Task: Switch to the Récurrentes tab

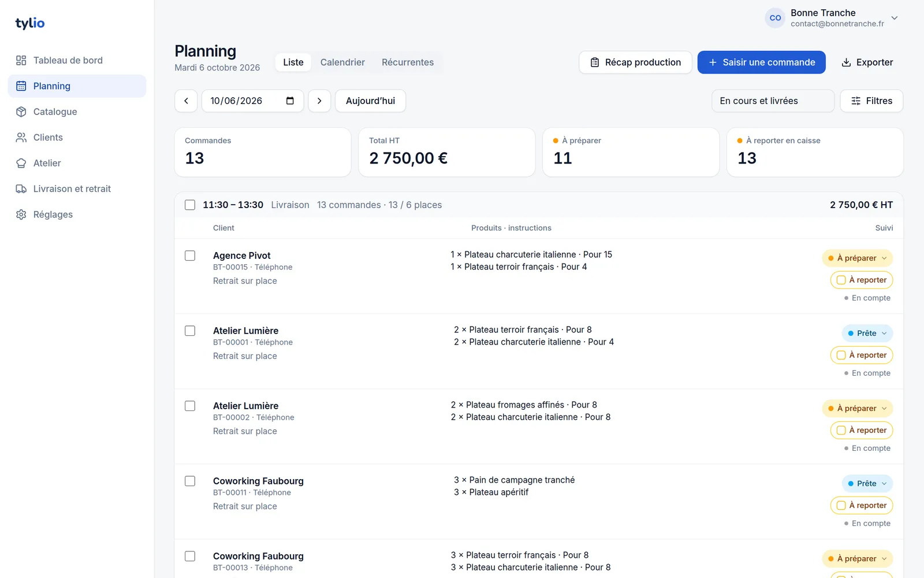Action: pos(408,62)
